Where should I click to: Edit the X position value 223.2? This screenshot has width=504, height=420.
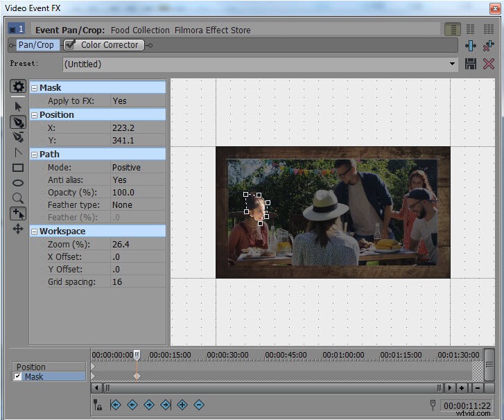pos(123,128)
